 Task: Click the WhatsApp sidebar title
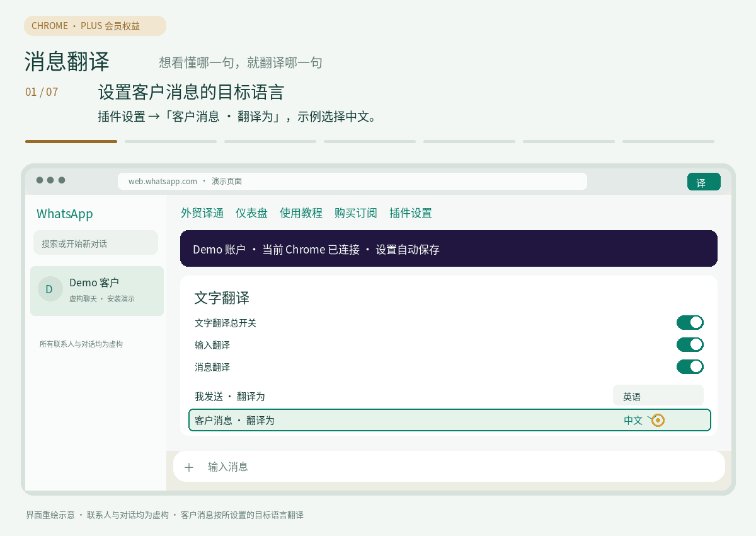point(65,214)
